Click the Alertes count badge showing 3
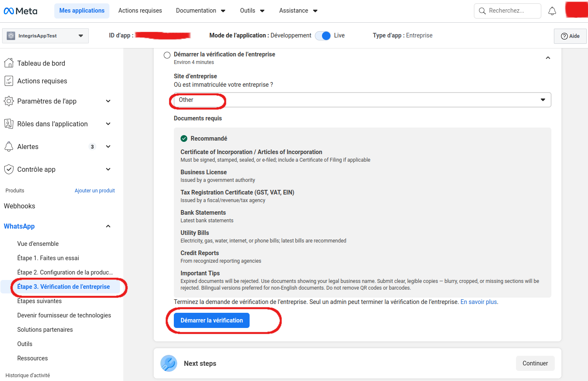 [92, 147]
